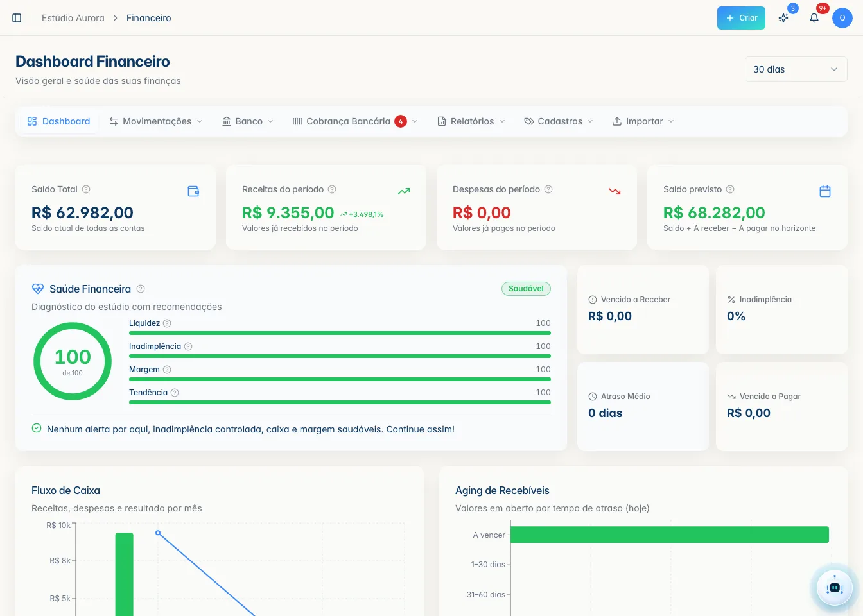Open the 30 dias period dropdown
Screen dimensions: 863x616
[x=796, y=69]
